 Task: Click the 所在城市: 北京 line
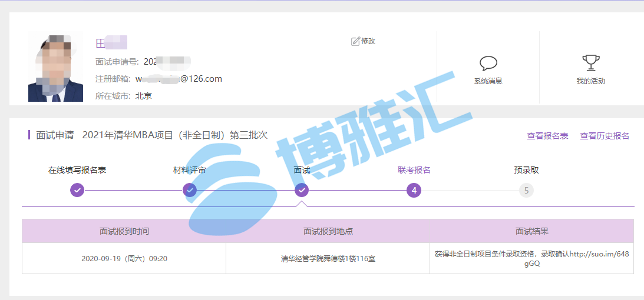pos(124,96)
